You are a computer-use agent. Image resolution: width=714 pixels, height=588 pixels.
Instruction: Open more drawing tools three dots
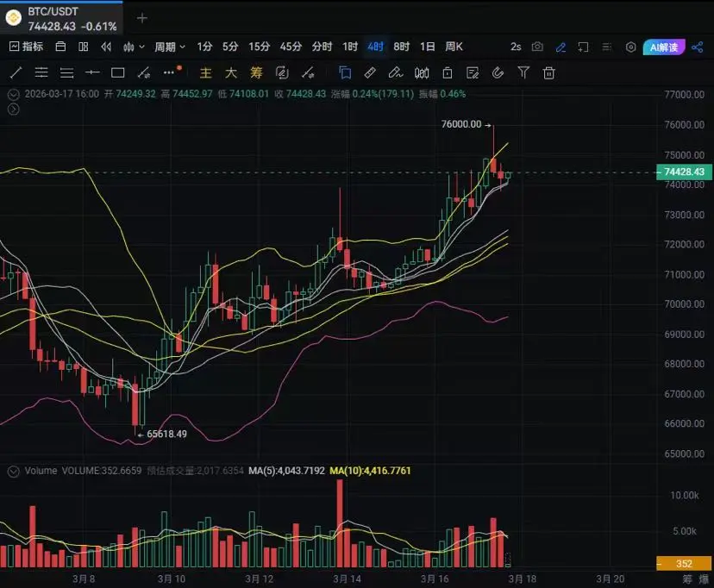[x=169, y=72]
